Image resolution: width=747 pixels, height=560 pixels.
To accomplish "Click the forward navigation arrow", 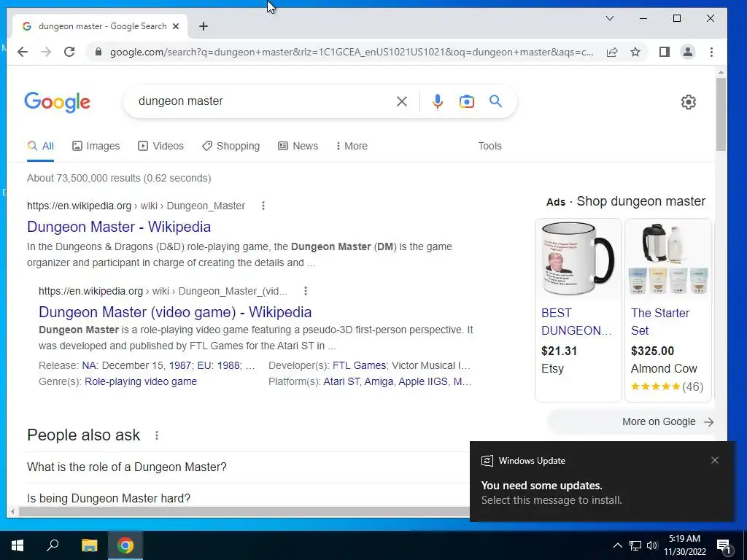I will (46, 52).
